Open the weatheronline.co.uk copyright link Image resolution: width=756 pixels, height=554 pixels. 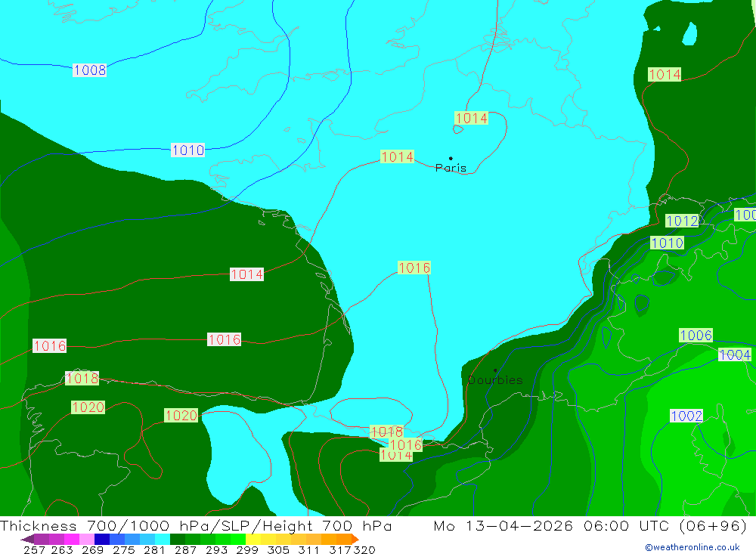pyautogui.click(x=692, y=547)
